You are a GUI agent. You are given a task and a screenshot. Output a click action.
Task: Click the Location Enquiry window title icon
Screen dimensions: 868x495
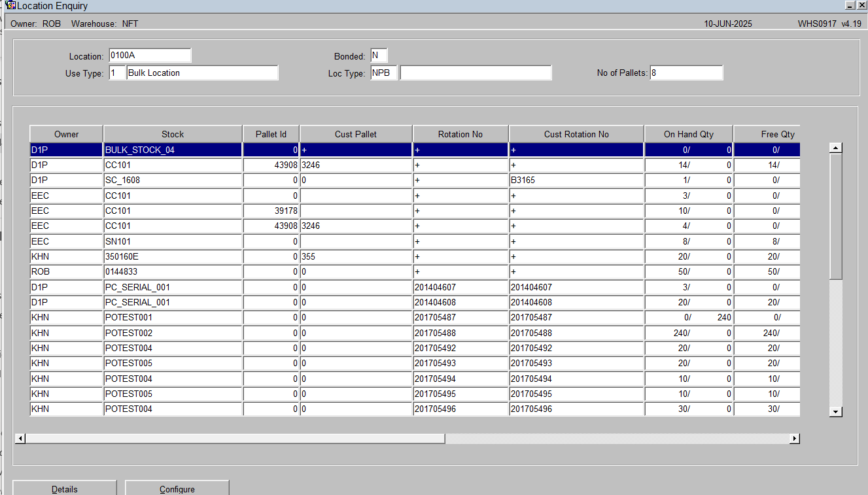pyautogui.click(x=10, y=5)
